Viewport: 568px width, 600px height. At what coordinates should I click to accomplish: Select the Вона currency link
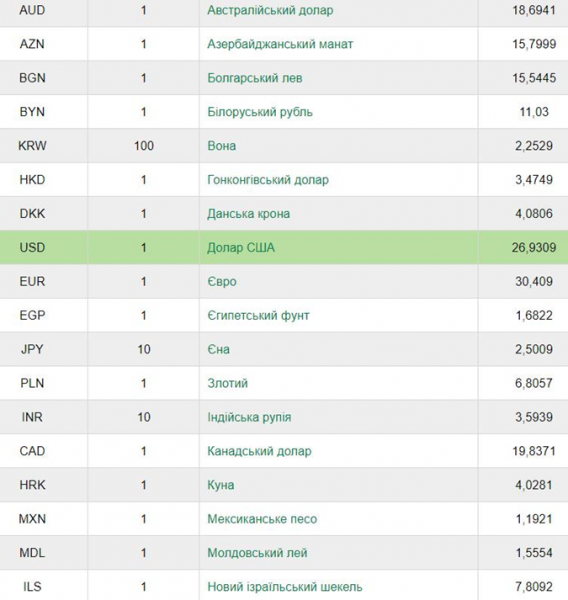click(x=221, y=146)
